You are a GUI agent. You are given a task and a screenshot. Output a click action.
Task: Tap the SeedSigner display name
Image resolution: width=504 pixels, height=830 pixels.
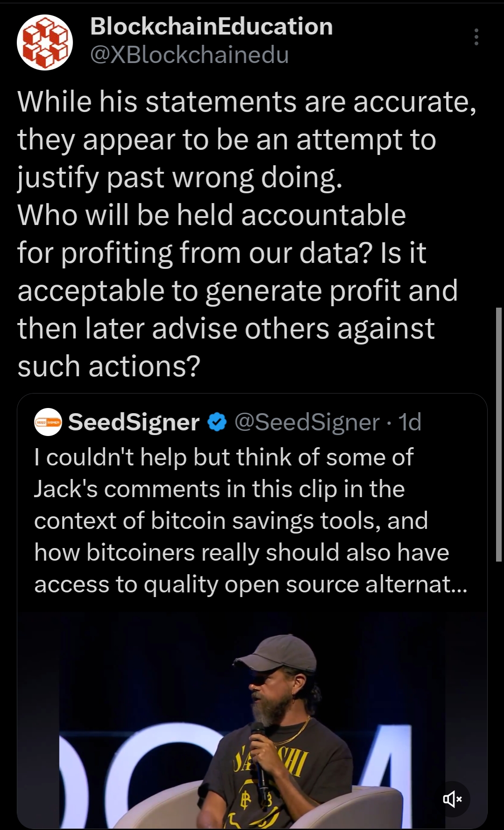pos(134,422)
